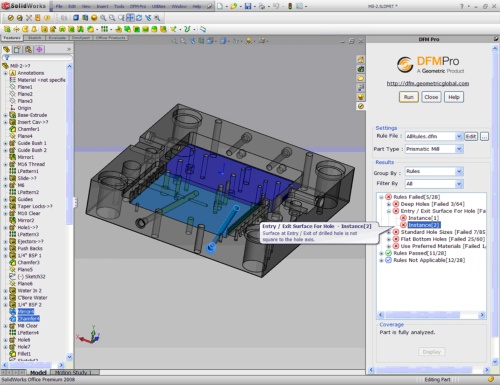This screenshot has height=385, width=500.
Task: Open the DFMPro task pane icon
Action: (361, 106)
